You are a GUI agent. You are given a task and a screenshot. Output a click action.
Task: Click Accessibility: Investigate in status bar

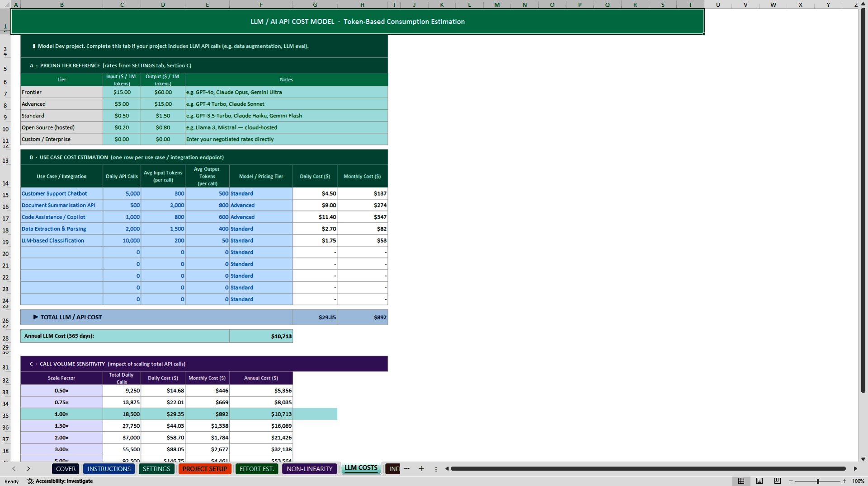coord(60,481)
